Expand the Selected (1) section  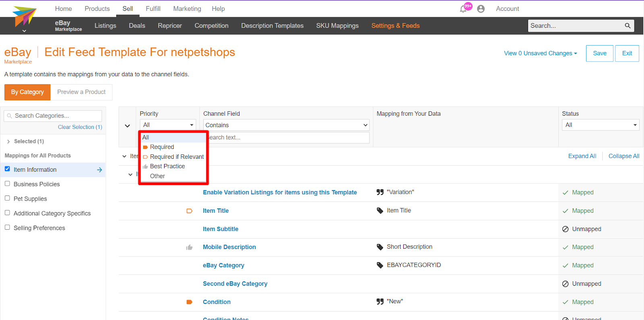click(8, 141)
